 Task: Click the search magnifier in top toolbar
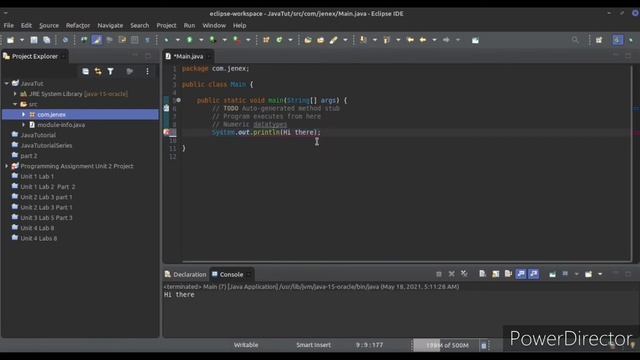(x=575, y=40)
